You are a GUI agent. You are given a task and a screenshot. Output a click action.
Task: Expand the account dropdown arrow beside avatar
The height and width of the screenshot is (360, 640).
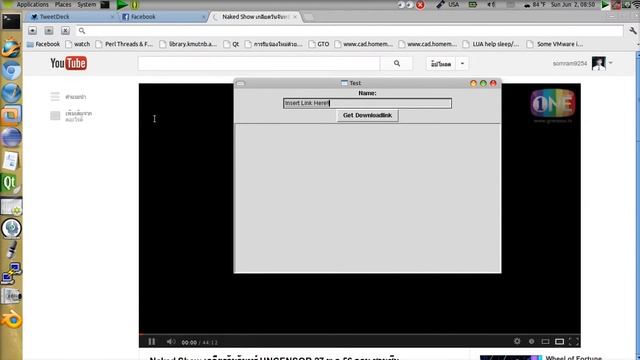(x=611, y=63)
